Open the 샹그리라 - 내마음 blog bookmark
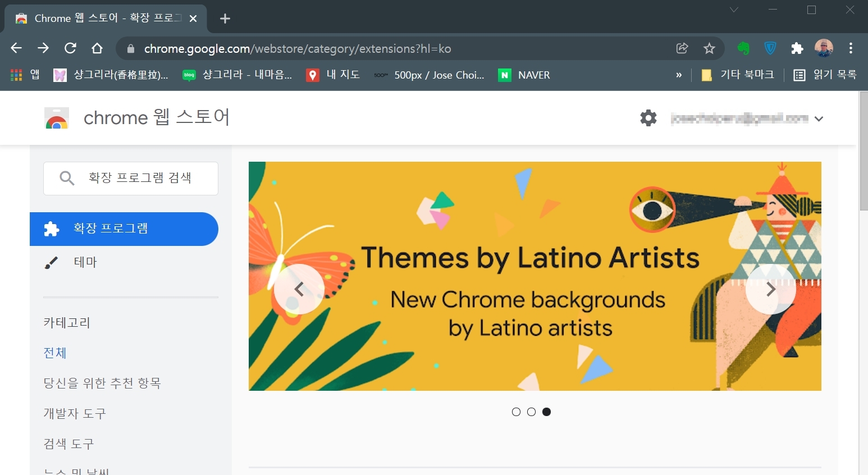The image size is (868, 475). tap(237, 75)
